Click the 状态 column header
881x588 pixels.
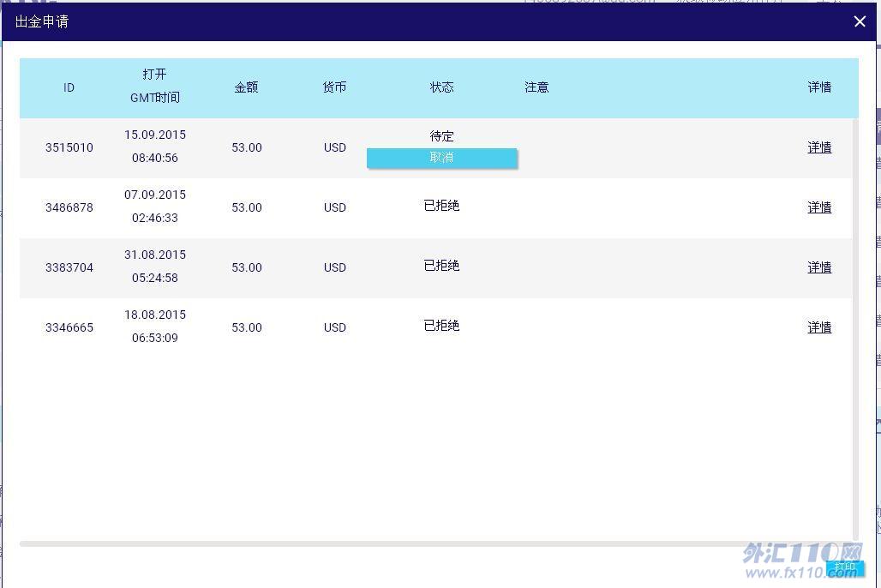[441, 87]
